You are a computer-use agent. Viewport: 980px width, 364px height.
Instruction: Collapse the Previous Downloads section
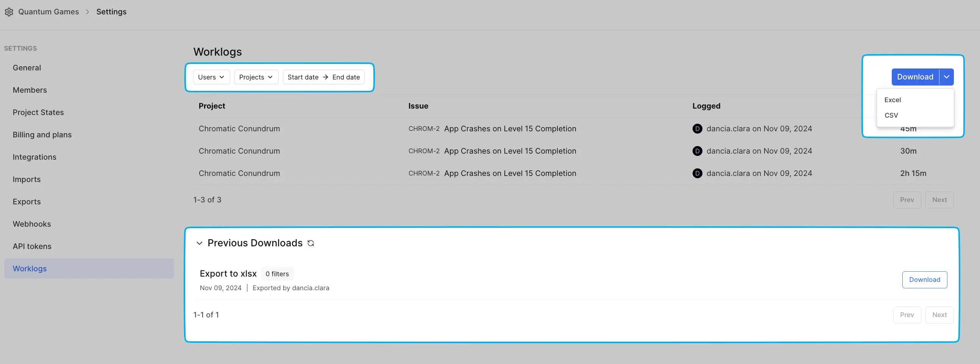[199, 243]
